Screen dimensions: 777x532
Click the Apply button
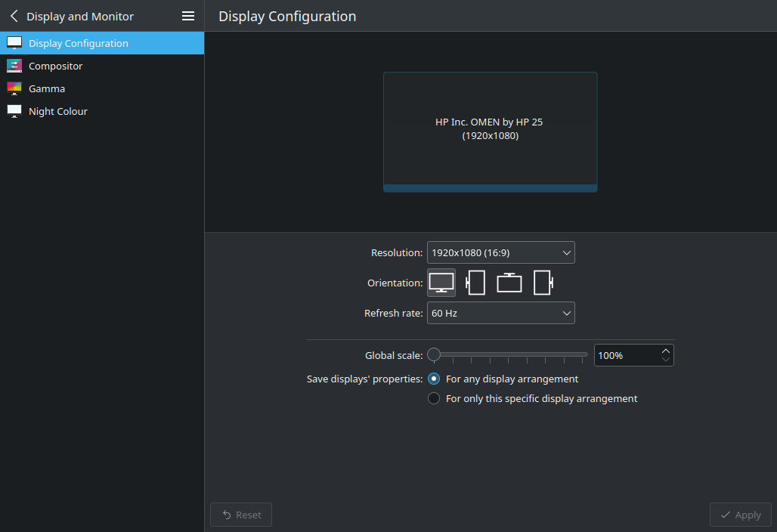click(x=740, y=515)
